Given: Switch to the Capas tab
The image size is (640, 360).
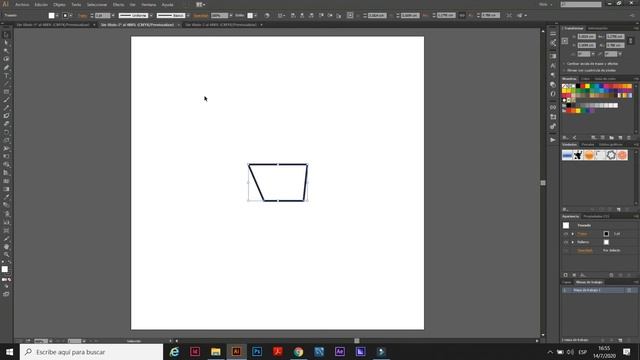Looking at the screenshot, I should click(x=567, y=282).
